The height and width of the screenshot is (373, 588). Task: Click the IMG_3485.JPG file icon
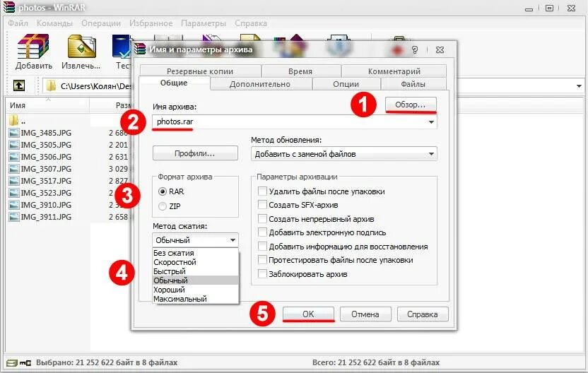pos(14,133)
